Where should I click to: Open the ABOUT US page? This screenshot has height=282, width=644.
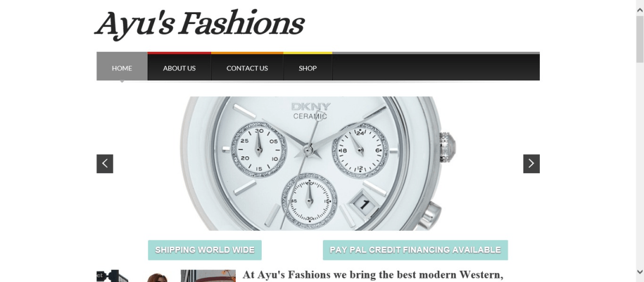(179, 68)
